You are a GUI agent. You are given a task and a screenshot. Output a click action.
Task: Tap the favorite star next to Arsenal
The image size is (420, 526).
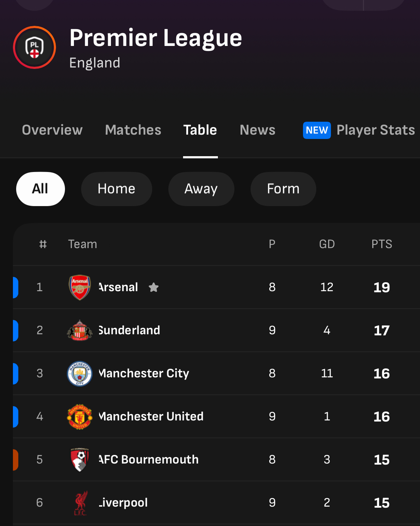[x=154, y=287]
